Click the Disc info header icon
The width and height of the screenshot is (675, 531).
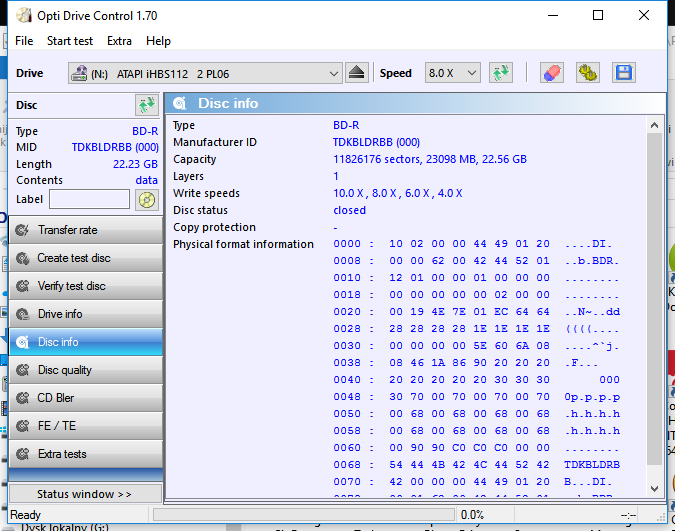[180, 103]
